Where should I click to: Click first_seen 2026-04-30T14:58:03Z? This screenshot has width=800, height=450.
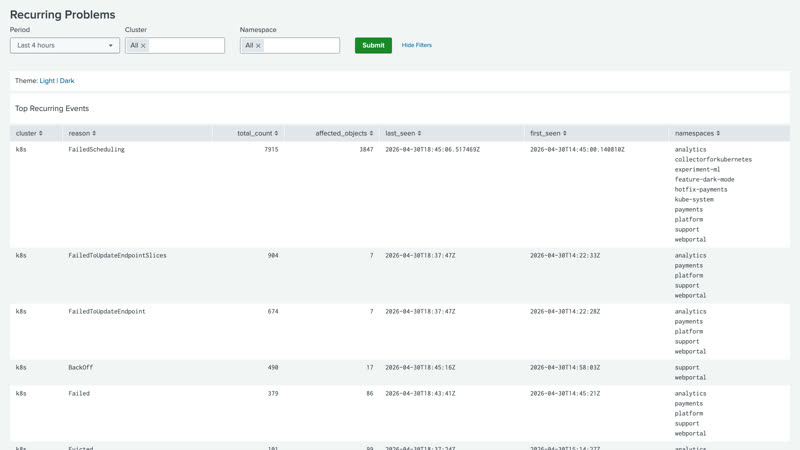pos(565,367)
